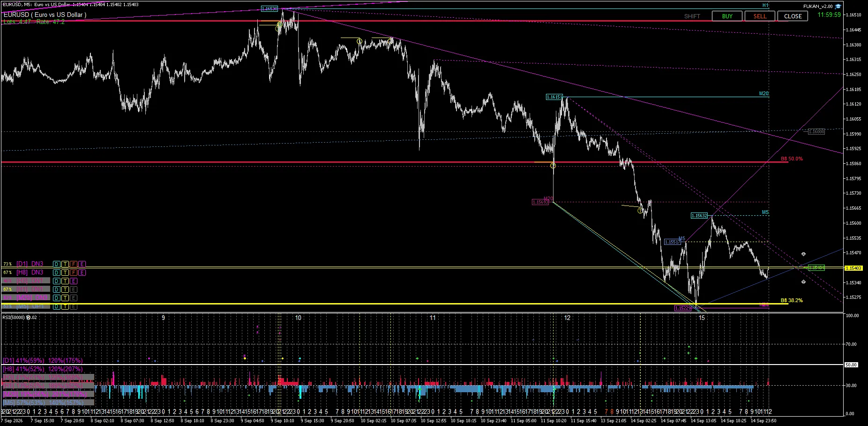The height and width of the screenshot is (426, 868).
Task: Click the SELL order button
Action: coord(760,16)
